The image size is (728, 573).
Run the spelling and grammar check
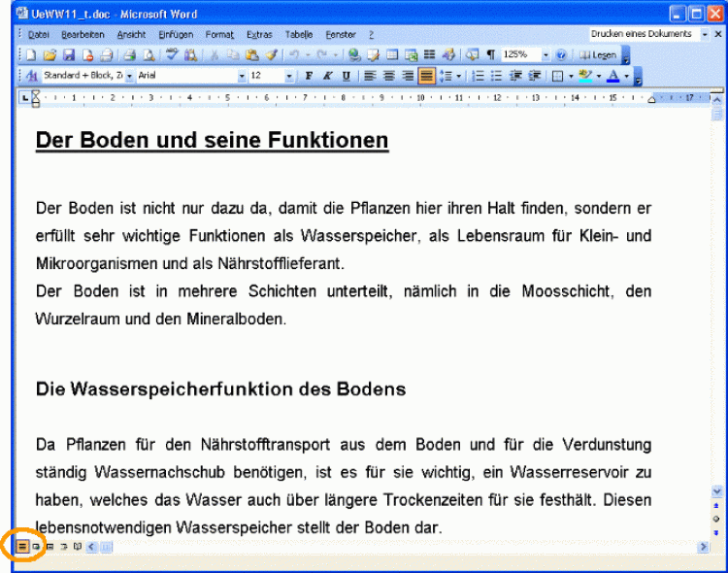point(172,55)
